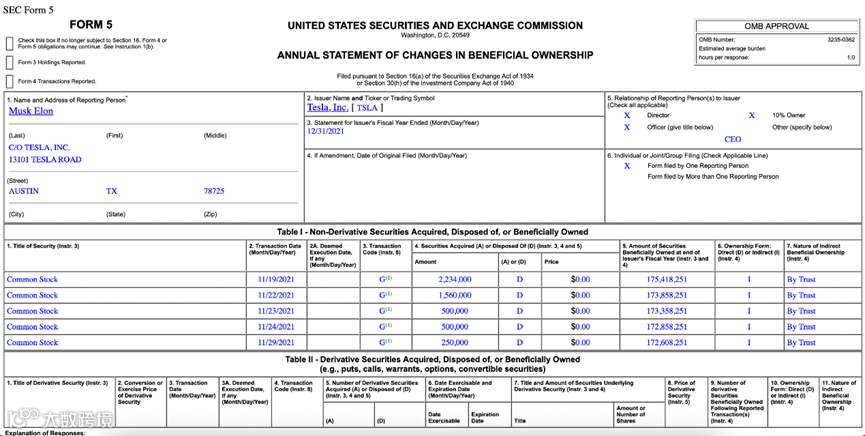This screenshot has height=436, width=865.
Task: Click the X mark beside Director
Action: (627, 115)
